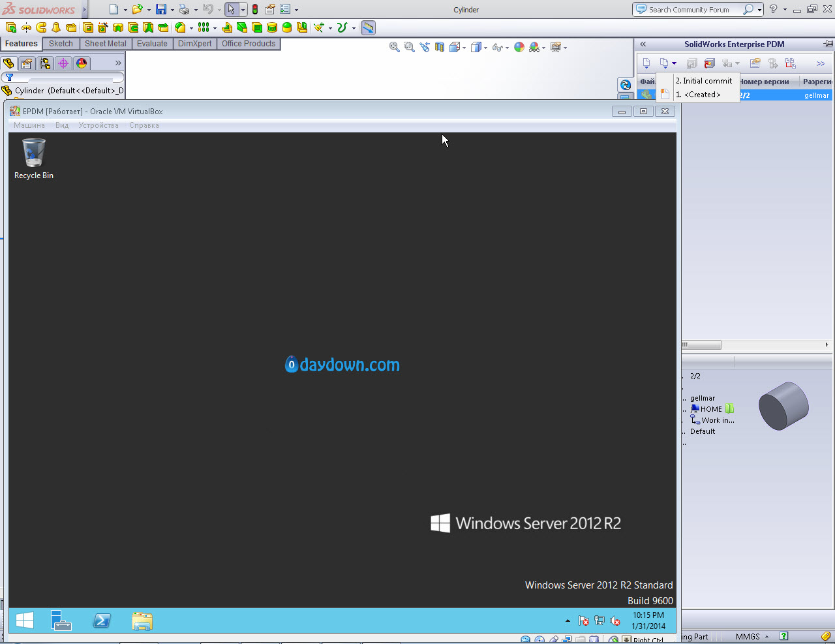Click the FeatureManager filter field
Image resolution: width=835 pixels, height=644 pixels.
point(63,77)
